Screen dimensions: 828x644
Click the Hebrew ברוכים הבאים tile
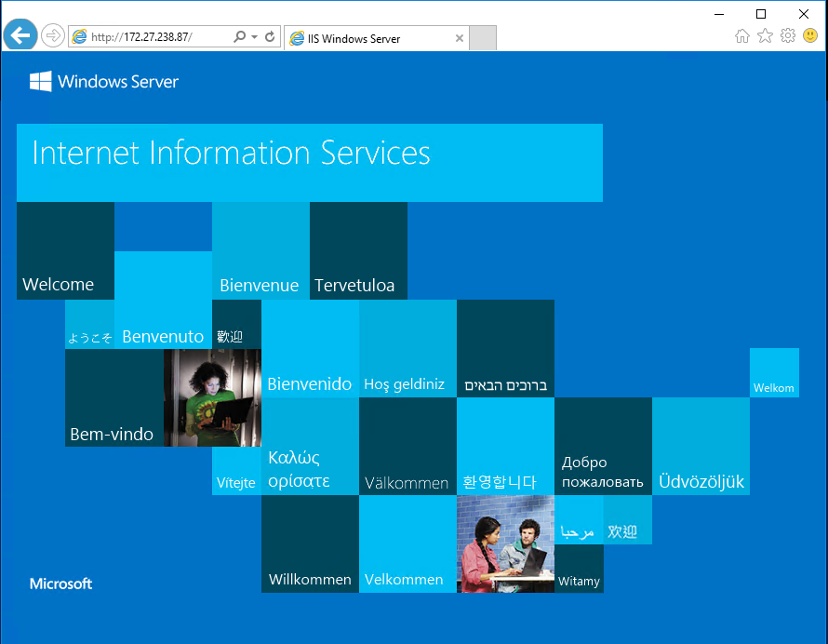pos(505,349)
